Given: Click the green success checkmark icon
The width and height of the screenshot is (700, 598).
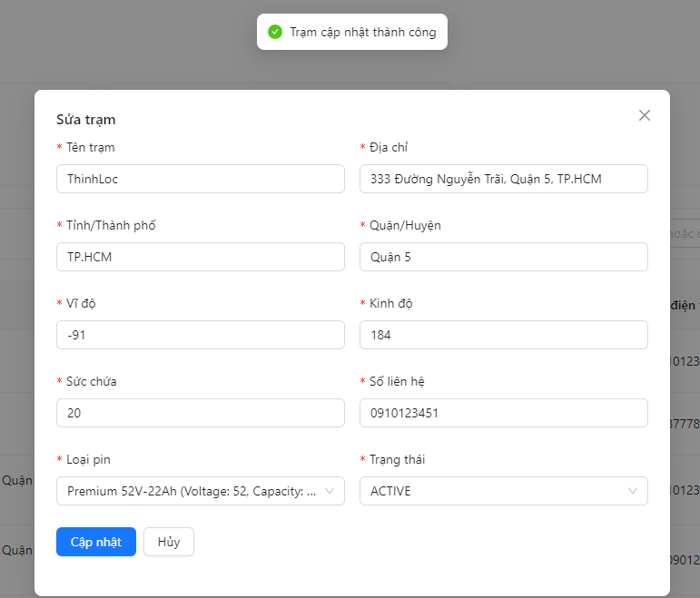Looking at the screenshot, I should 275,32.
